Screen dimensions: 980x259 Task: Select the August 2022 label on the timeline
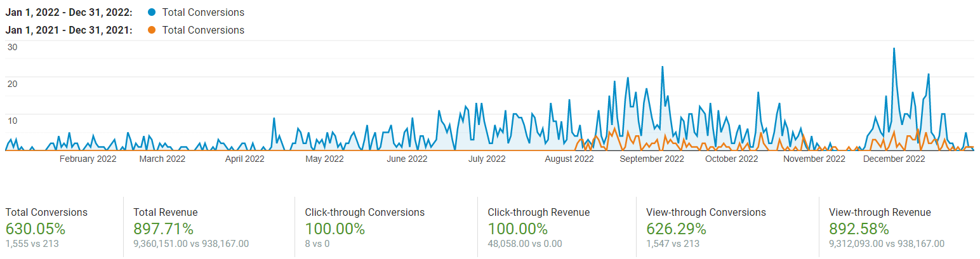coord(569,159)
